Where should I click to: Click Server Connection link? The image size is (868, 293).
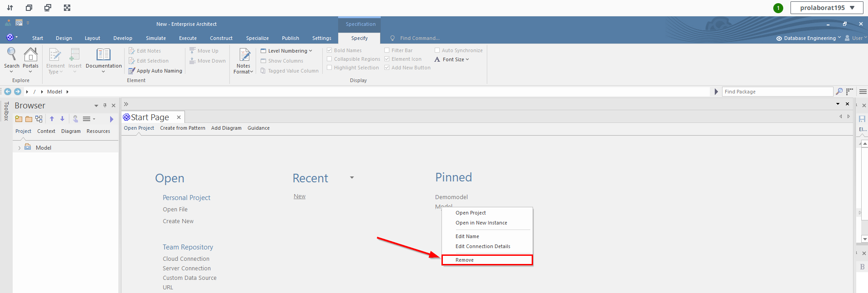click(x=187, y=269)
